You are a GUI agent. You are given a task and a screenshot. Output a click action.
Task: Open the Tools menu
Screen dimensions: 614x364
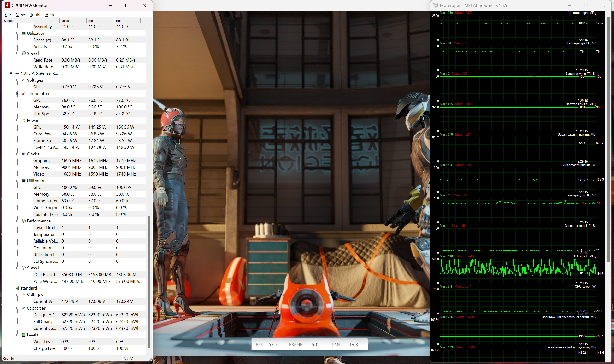point(35,14)
